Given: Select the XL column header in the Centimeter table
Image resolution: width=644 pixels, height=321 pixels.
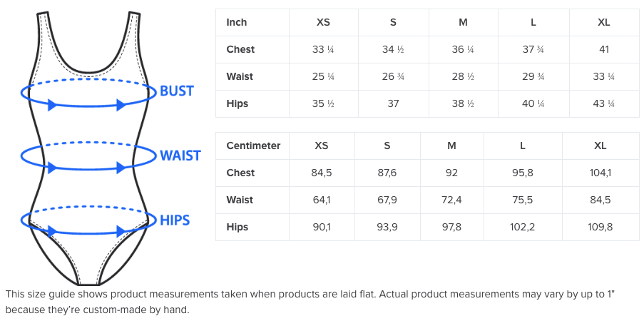Looking at the screenshot, I should tap(600, 146).
